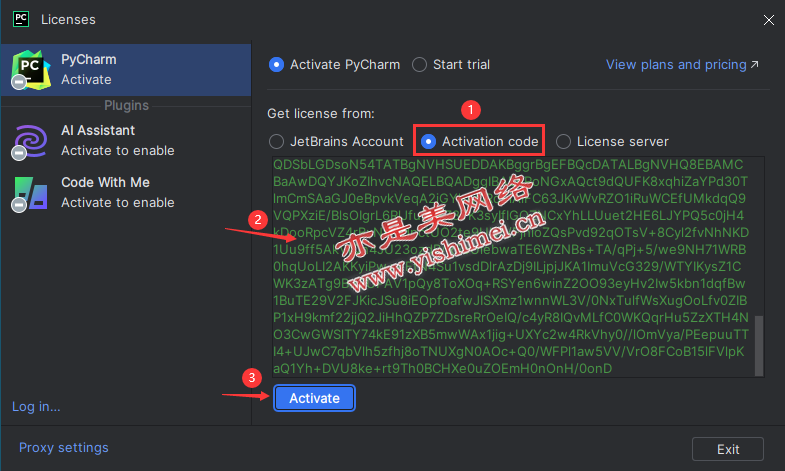785x471 pixels.
Task: Click the activation code vertical scrollbar thumb
Action: pyautogui.click(x=759, y=345)
